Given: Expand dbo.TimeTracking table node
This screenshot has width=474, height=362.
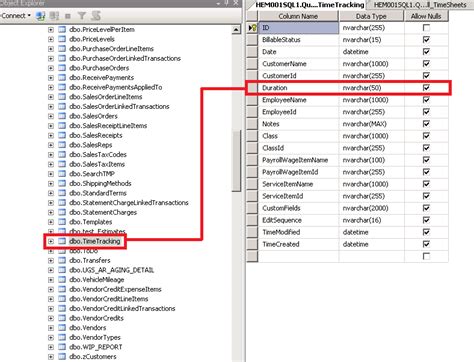Looking at the screenshot, I should (51, 241).
